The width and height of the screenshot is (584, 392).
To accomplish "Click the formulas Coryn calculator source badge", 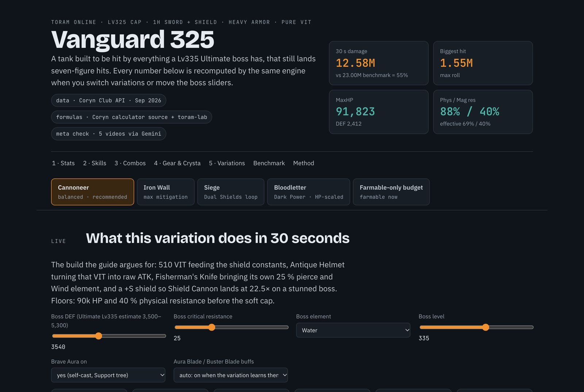I will click(131, 117).
